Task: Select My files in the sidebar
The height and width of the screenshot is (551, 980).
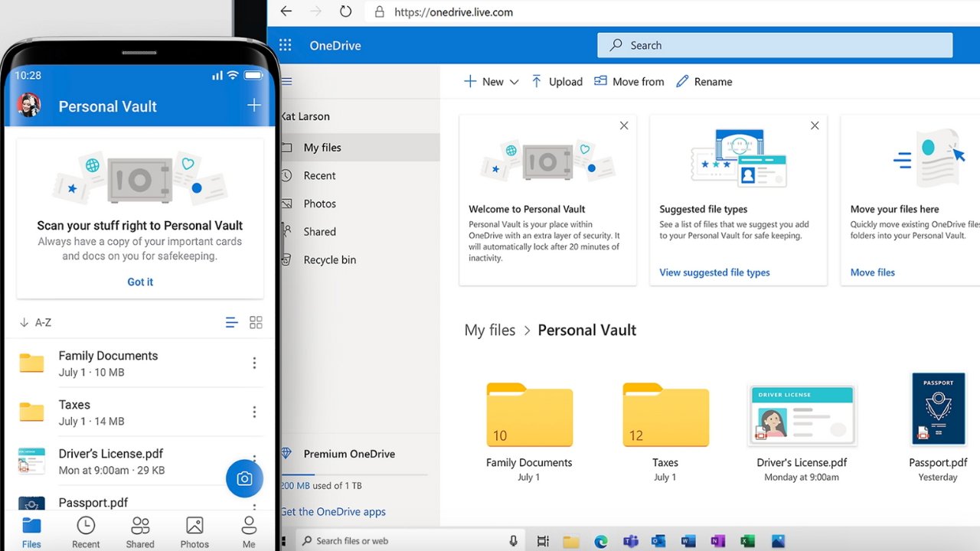Action: (x=360, y=148)
